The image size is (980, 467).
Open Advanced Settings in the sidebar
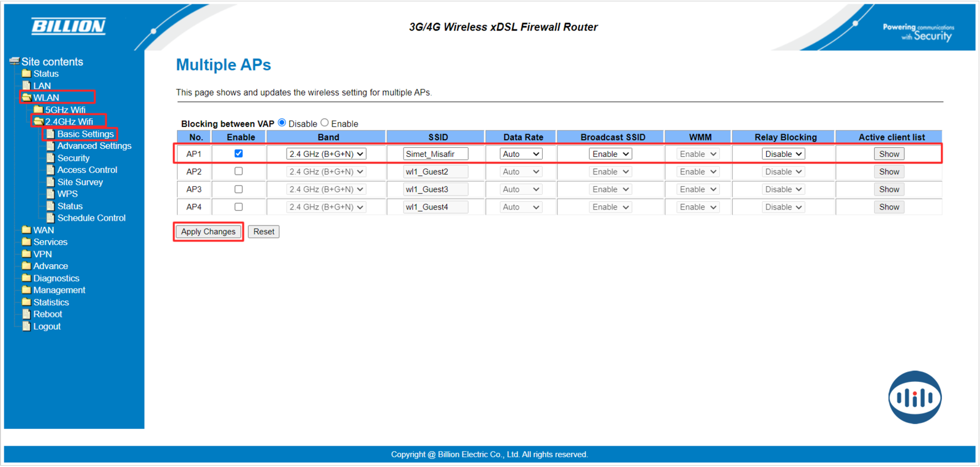94,146
